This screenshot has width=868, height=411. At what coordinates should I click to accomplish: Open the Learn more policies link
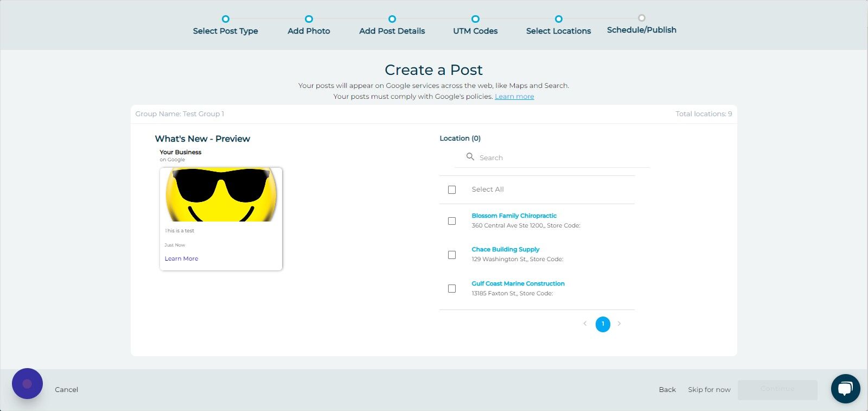pos(514,96)
